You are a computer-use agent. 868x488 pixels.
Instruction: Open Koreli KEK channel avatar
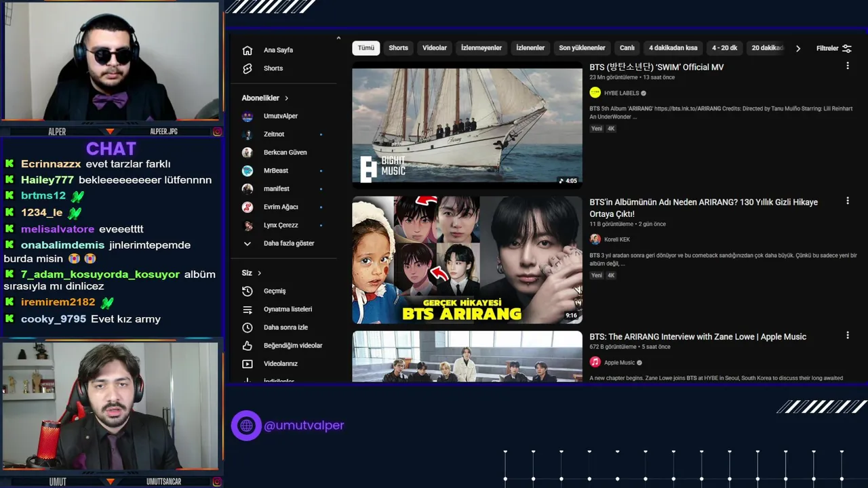click(595, 239)
